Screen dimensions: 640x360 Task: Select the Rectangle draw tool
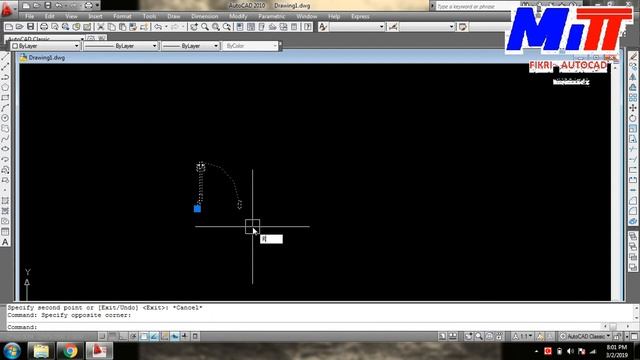click(5, 98)
